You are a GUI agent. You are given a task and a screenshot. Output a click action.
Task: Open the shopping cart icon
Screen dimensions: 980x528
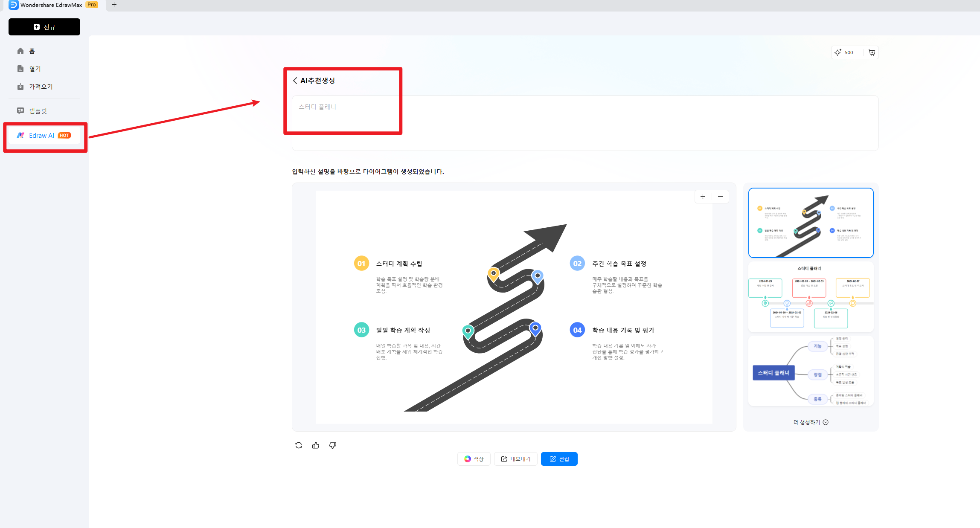872,52
